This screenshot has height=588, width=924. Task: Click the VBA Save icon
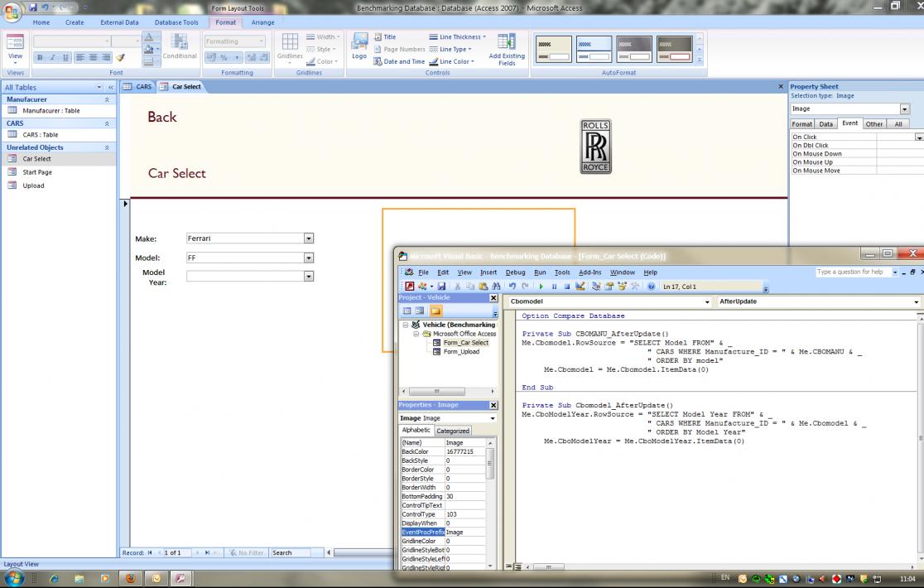(x=441, y=287)
